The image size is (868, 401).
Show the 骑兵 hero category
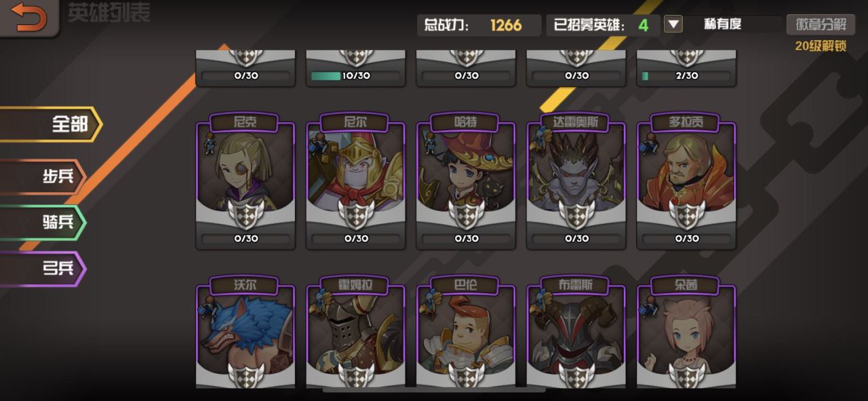43,222
